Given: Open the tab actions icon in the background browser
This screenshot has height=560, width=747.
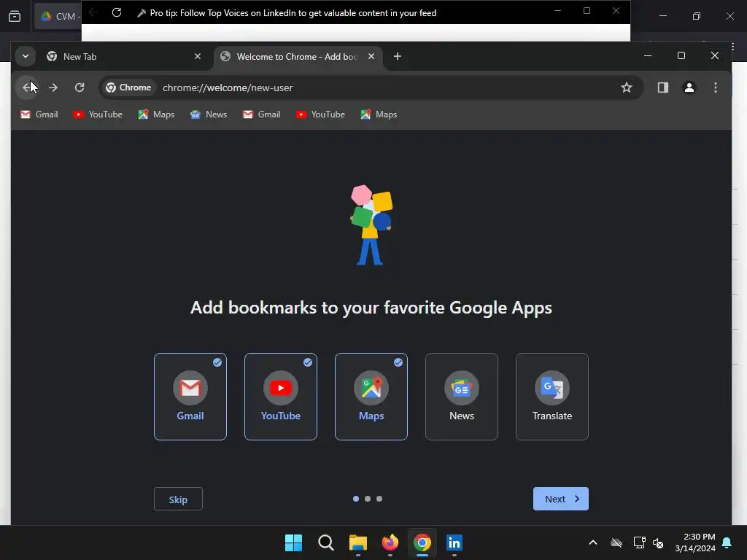Looking at the screenshot, I should (x=15, y=16).
